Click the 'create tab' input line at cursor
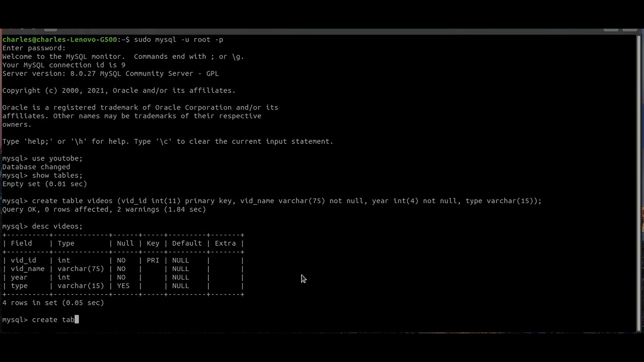Screen dimensions: 644x362 [41, 320]
